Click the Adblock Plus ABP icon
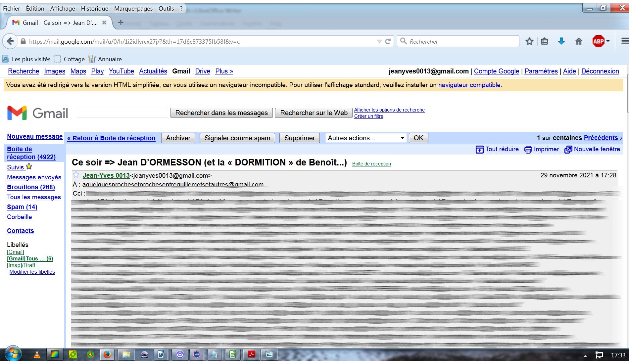 click(x=598, y=41)
